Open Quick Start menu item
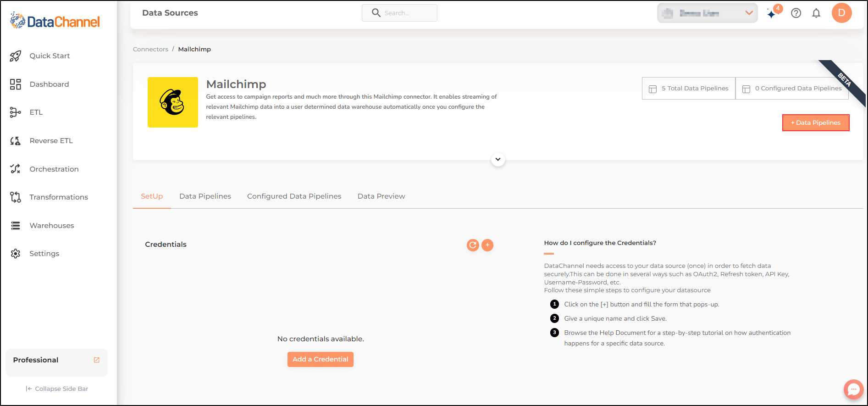Screen dimensions: 868x406 point(50,56)
